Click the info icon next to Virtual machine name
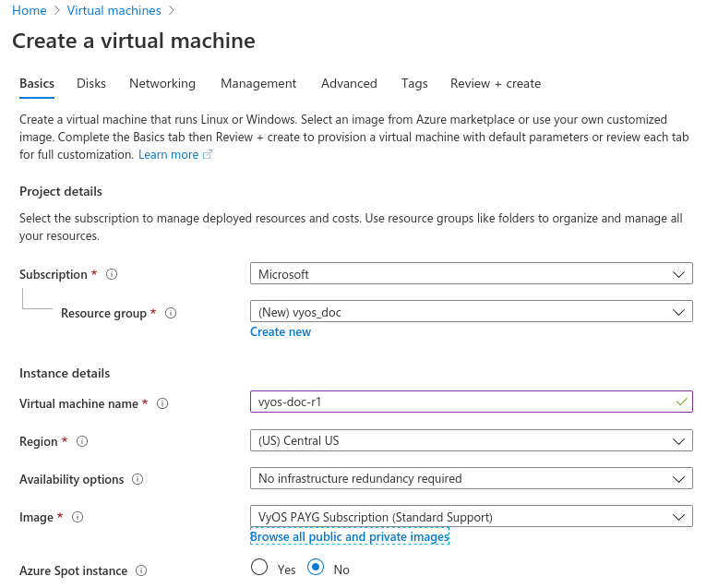The width and height of the screenshot is (718, 588). (x=162, y=404)
